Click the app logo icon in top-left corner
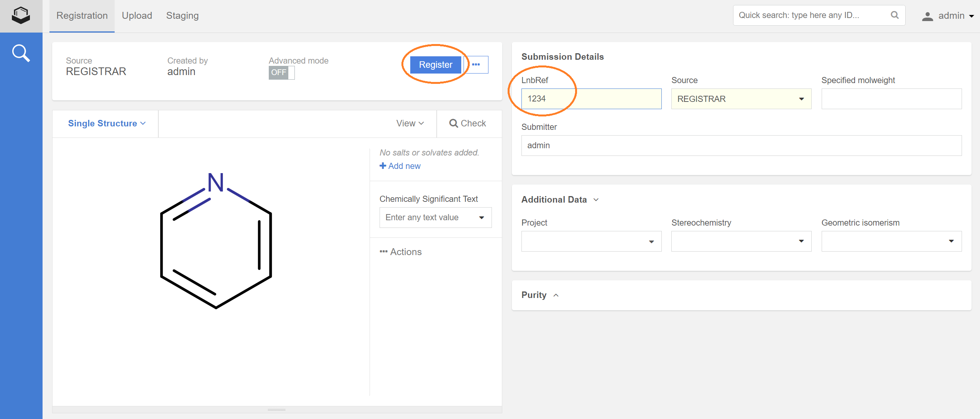 [21, 16]
